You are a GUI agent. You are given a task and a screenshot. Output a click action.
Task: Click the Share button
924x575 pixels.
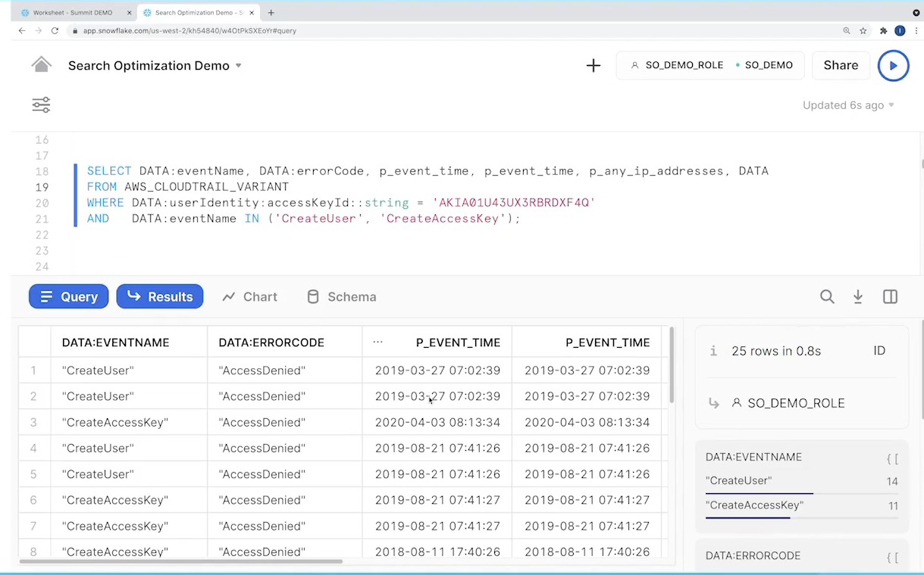841,66
